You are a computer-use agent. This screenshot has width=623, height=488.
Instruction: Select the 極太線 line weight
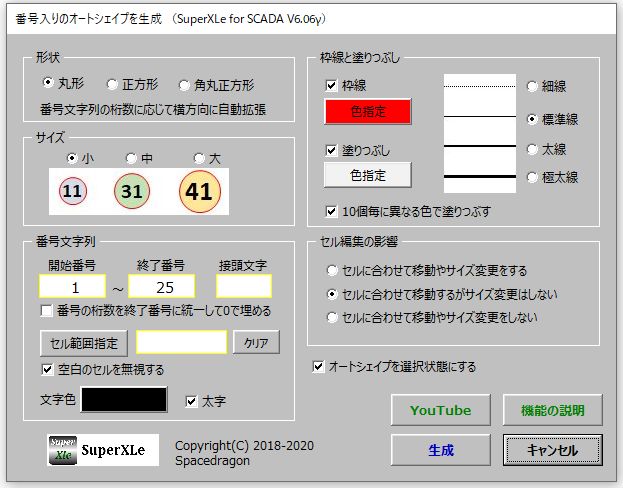pyautogui.click(x=532, y=177)
